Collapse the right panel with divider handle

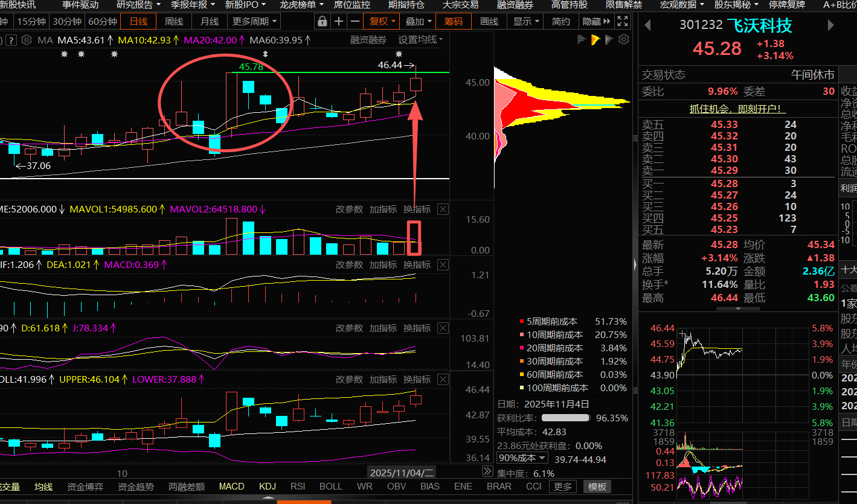[x=635, y=264]
